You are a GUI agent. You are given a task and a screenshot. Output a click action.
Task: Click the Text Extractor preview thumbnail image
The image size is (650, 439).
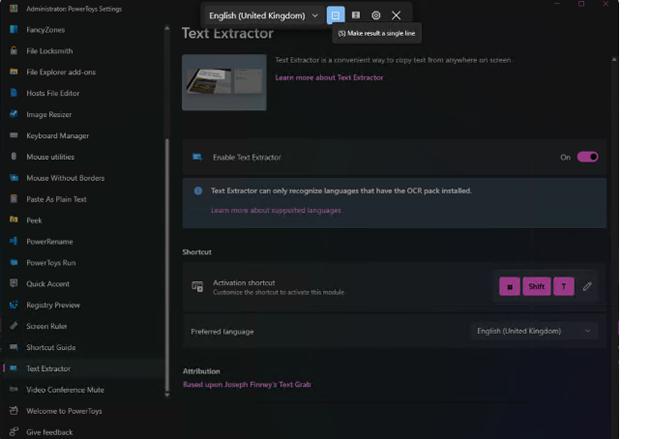tap(224, 82)
